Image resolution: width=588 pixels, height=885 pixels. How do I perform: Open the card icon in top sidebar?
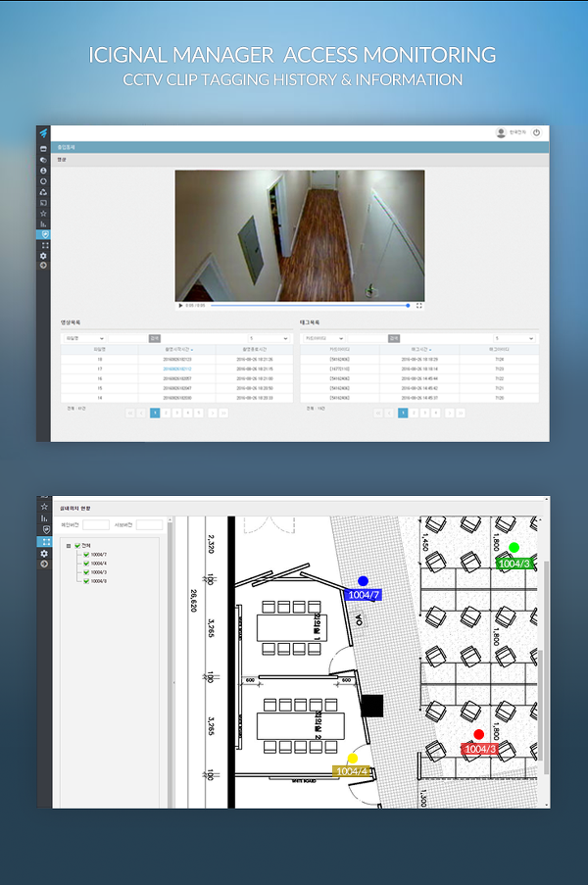[43, 149]
